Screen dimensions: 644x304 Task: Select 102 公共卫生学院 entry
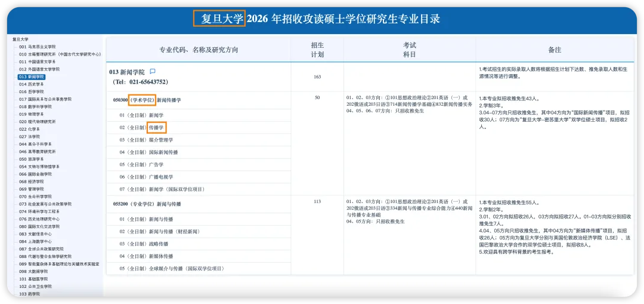(35, 286)
